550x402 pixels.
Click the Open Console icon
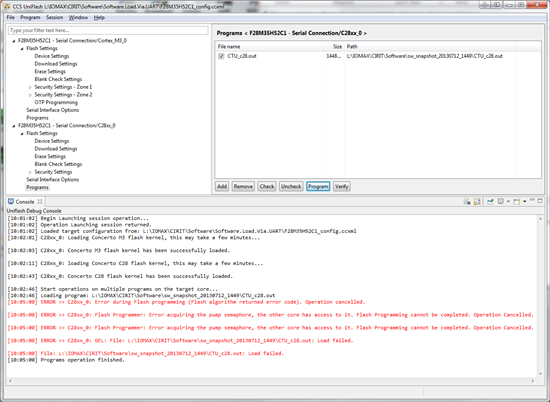point(517,201)
